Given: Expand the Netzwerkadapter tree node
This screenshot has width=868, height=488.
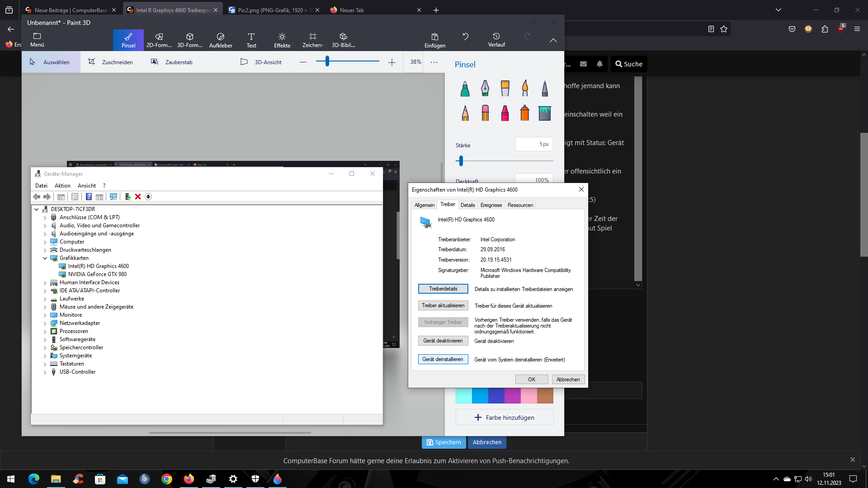Looking at the screenshot, I should point(45,323).
